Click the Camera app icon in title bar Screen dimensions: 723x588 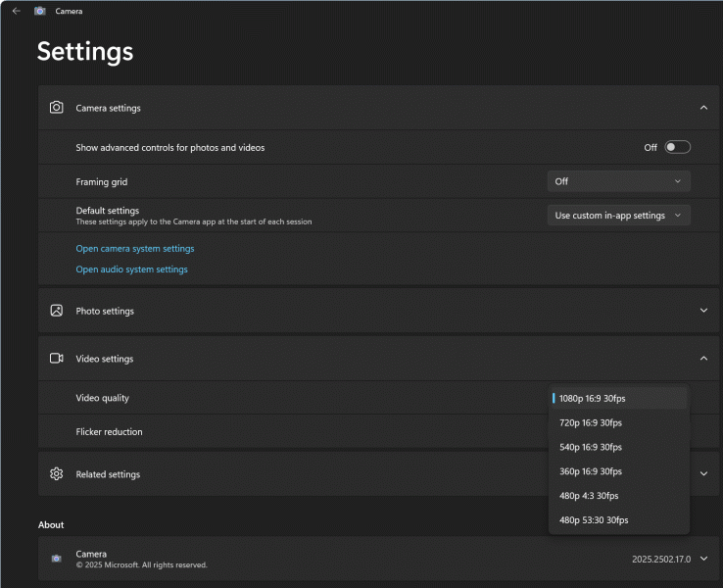pos(40,11)
